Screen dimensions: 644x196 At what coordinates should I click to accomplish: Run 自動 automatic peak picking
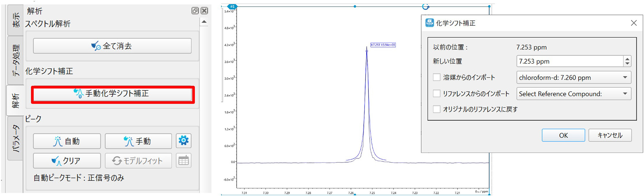coord(67,141)
